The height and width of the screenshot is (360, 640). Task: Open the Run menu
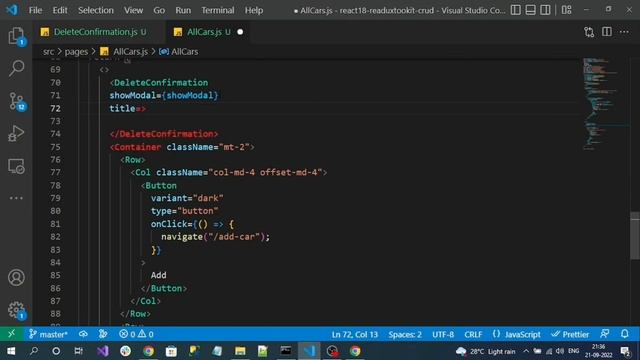[183, 10]
